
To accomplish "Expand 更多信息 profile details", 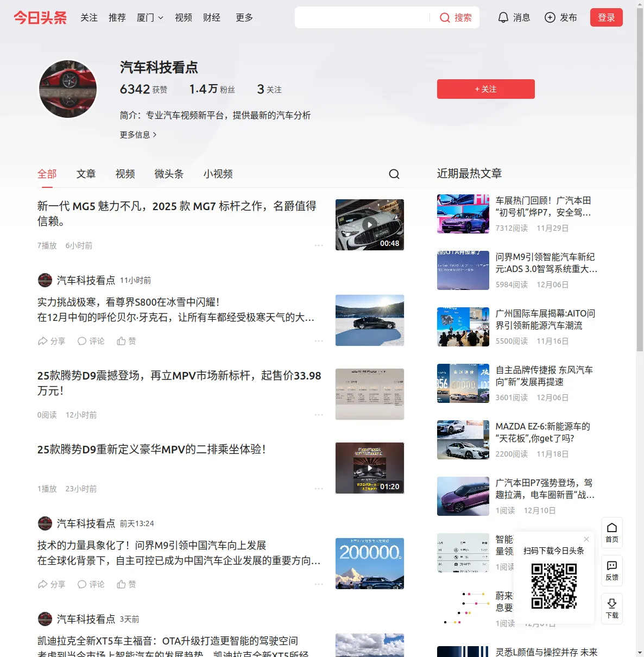I will [138, 135].
